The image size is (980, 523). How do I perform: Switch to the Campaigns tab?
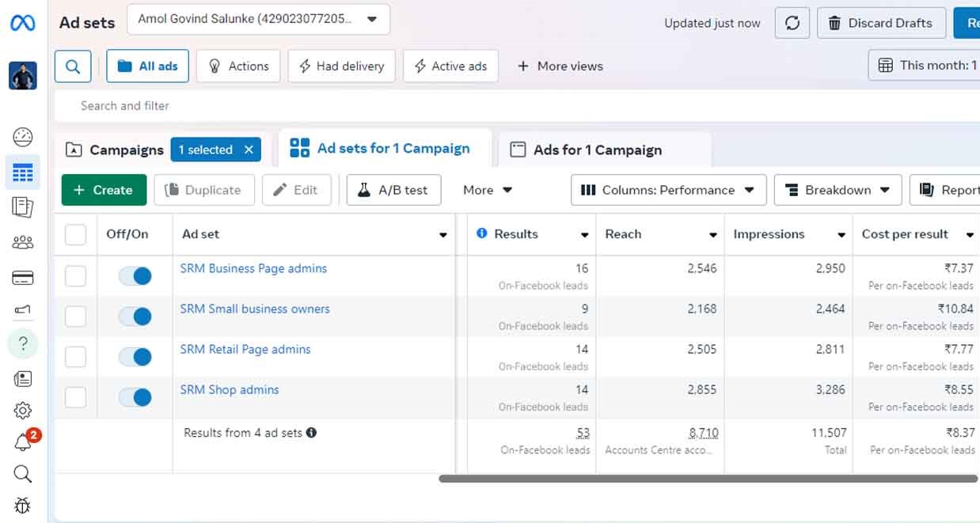point(115,150)
